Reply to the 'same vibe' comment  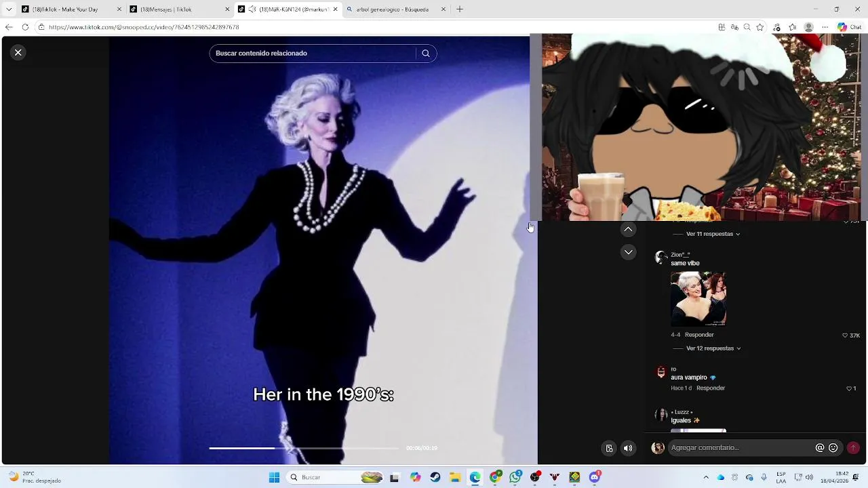coord(699,335)
